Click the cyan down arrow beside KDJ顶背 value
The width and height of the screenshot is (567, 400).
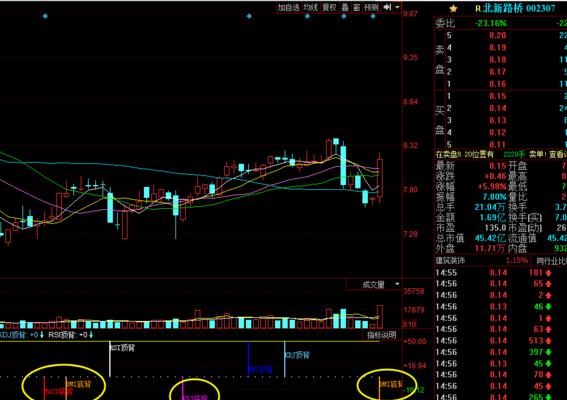pos(42,335)
